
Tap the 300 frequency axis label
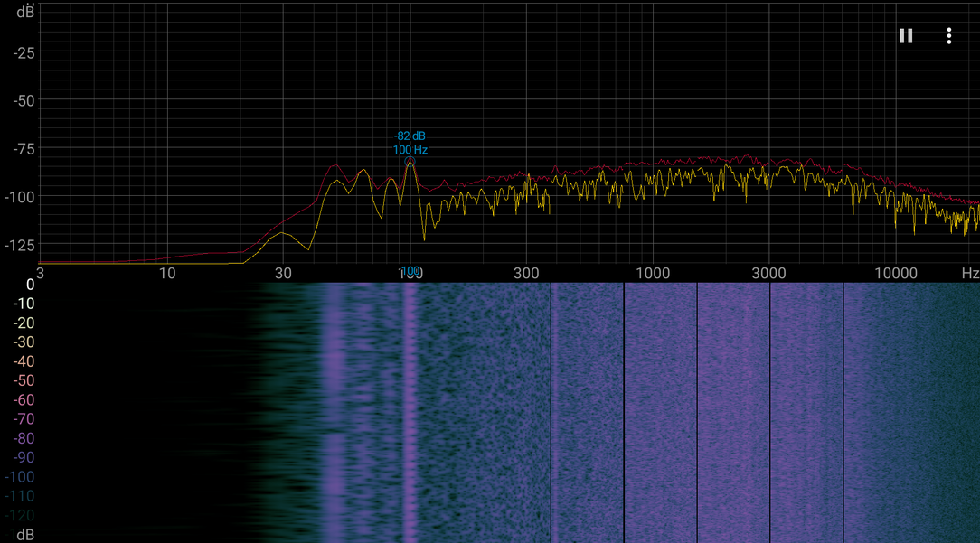coord(525,273)
